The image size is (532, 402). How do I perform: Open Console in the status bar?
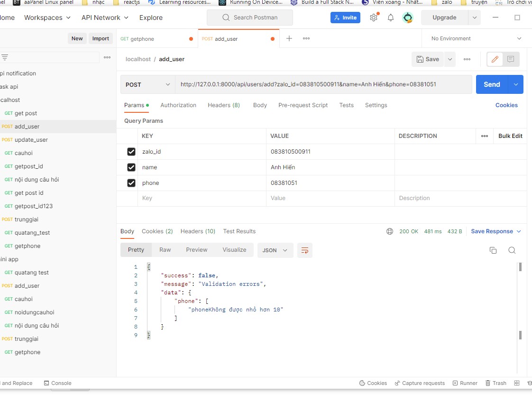click(x=58, y=383)
